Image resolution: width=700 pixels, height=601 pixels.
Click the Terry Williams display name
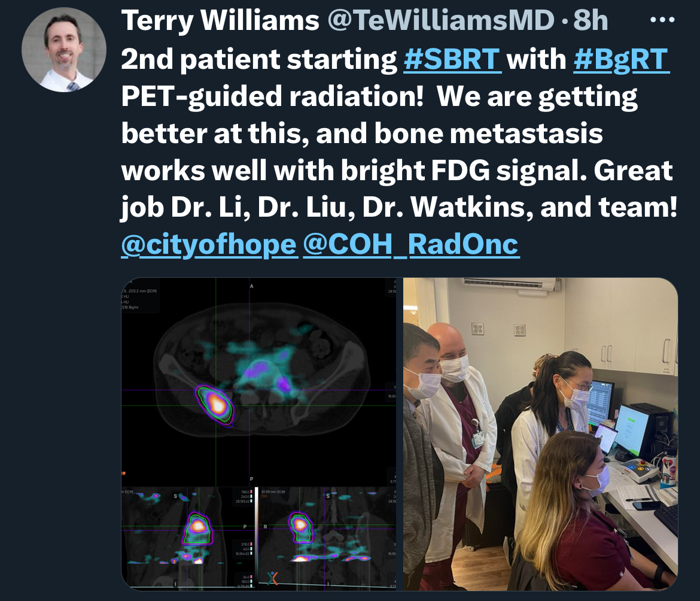220,20
